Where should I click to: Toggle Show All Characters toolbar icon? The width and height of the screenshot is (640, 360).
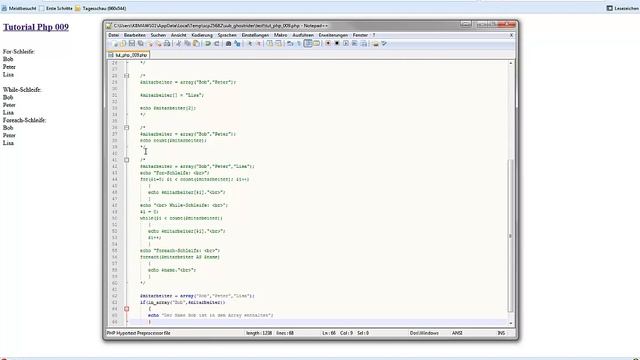click(298, 44)
